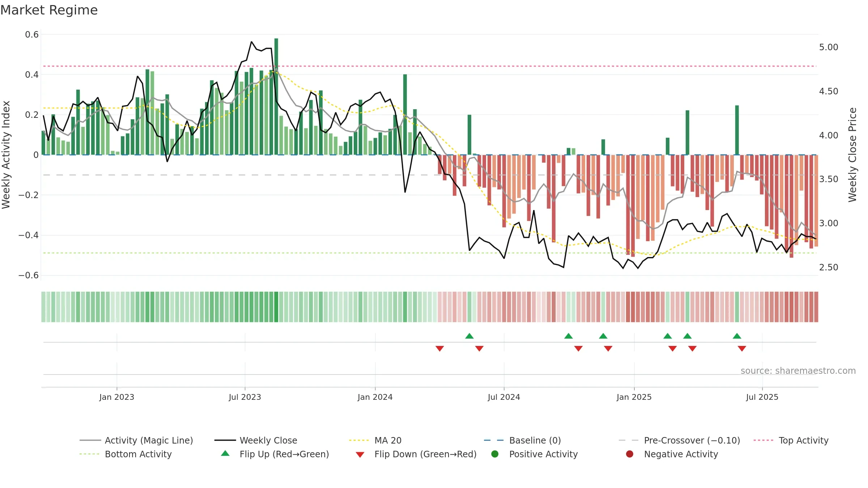Click the pink dotted Top Activity legend sample
The width and height of the screenshot is (868, 488).
pyautogui.click(x=764, y=440)
